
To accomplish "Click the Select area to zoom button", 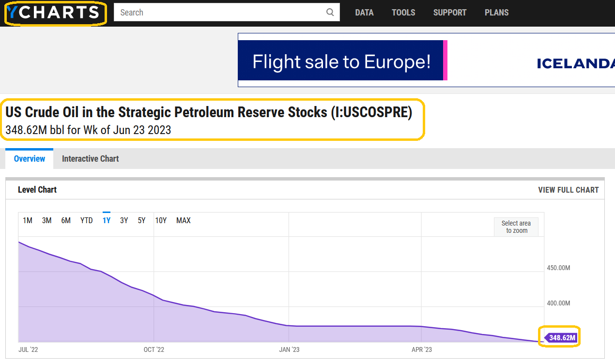I will coord(516,227).
